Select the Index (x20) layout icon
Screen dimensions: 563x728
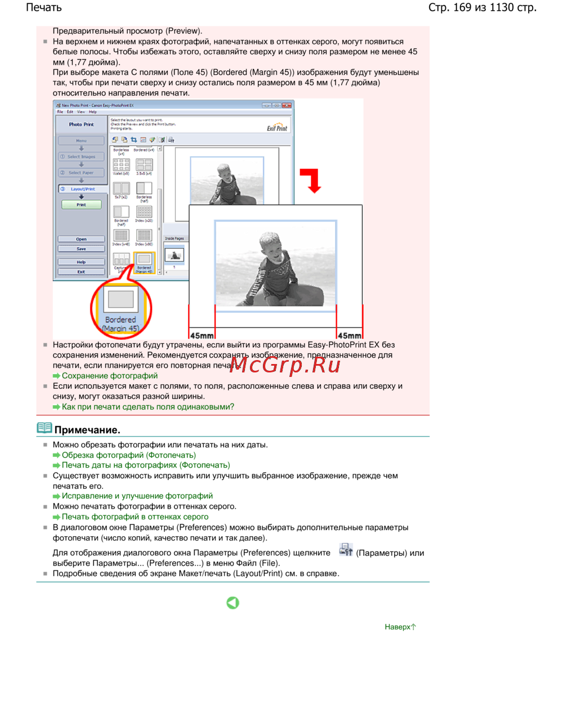[x=144, y=212]
